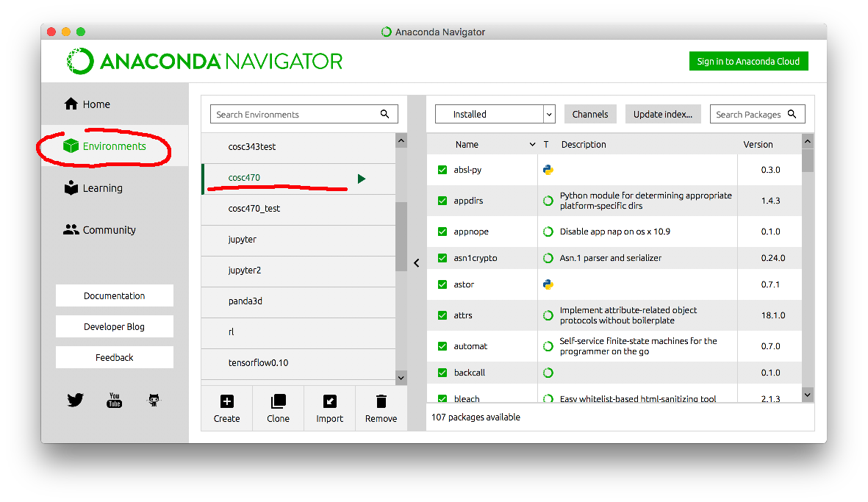Click the search icon in Search Environments

click(x=384, y=114)
